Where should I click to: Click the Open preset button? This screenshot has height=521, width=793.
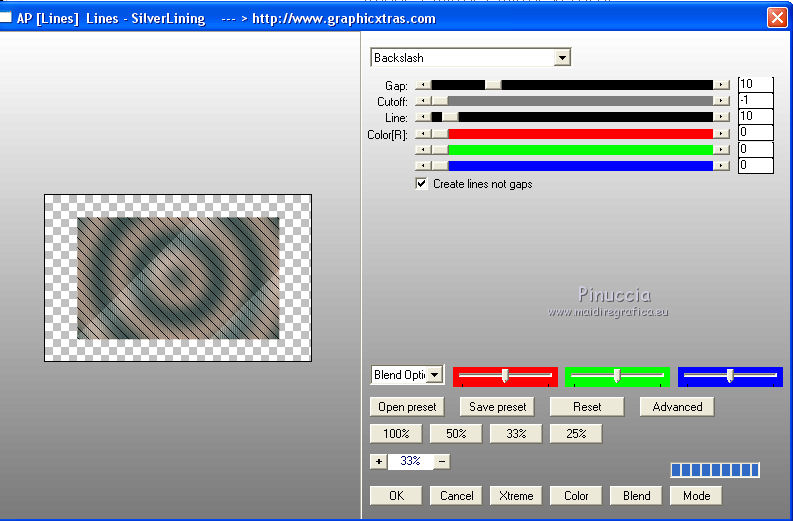click(407, 407)
